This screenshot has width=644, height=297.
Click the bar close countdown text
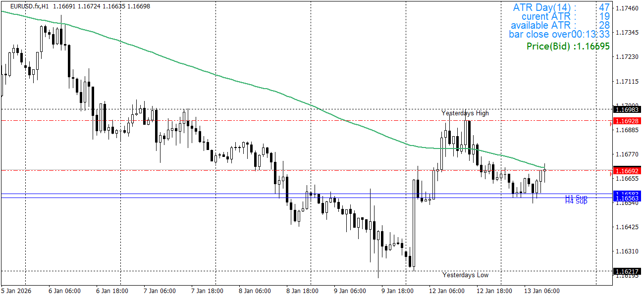(559, 34)
